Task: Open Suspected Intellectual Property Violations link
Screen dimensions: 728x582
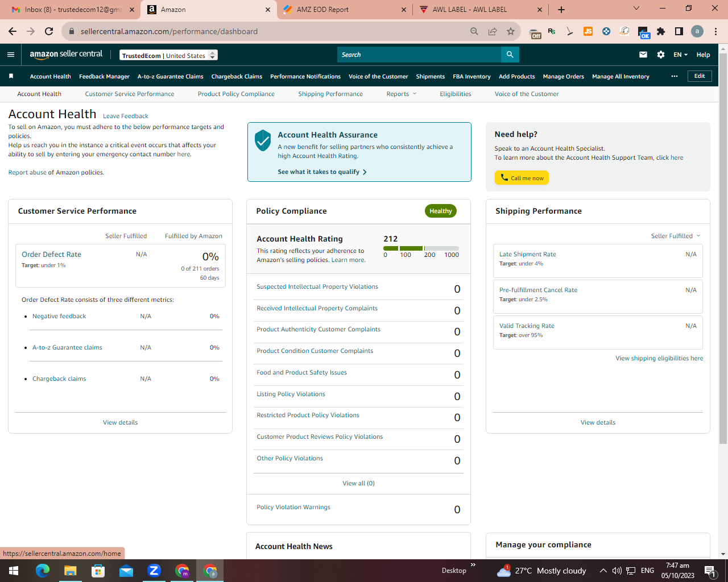Action: pyautogui.click(x=317, y=286)
